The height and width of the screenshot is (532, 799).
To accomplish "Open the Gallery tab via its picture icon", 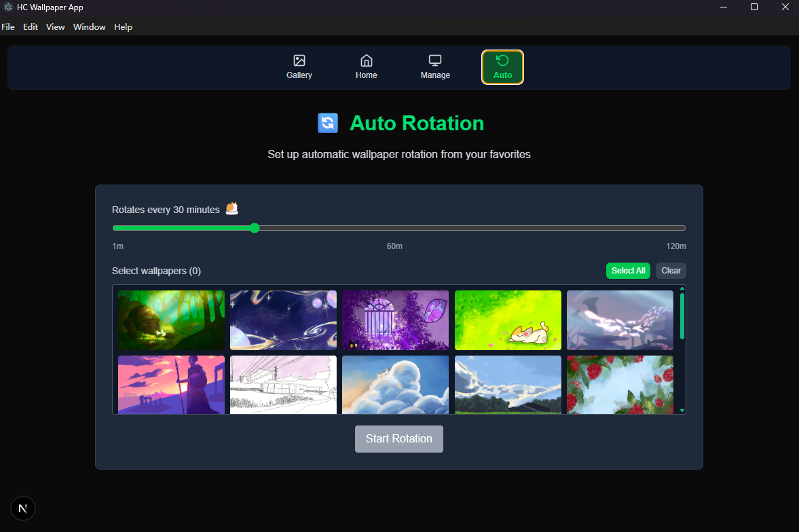I will pyautogui.click(x=299, y=60).
